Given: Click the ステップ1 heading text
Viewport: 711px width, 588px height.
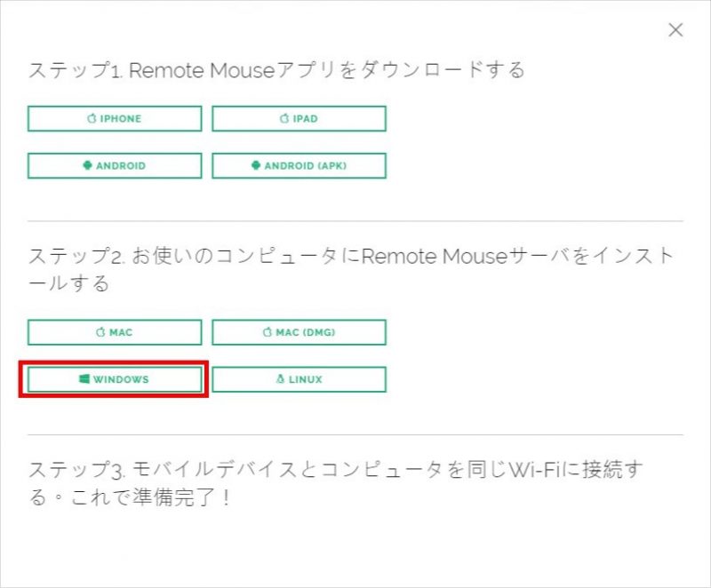Looking at the screenshot, I should 276,70.
